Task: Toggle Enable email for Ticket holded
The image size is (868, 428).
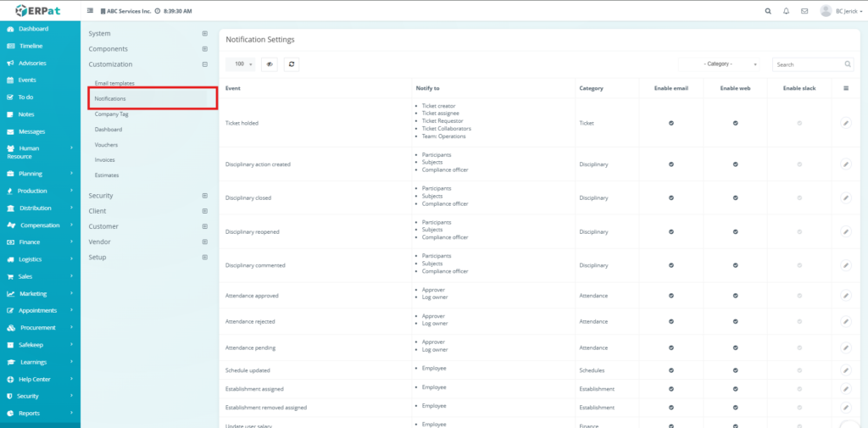Action: point(671,123)
